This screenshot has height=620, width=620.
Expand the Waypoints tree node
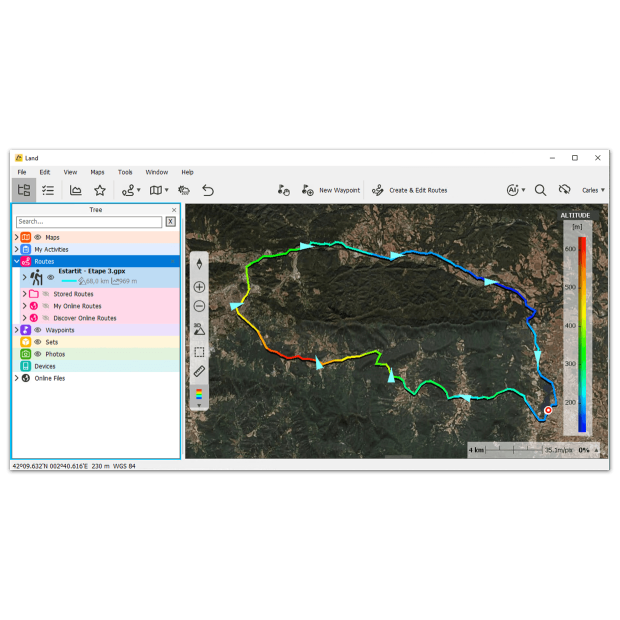tap(17, 330)
